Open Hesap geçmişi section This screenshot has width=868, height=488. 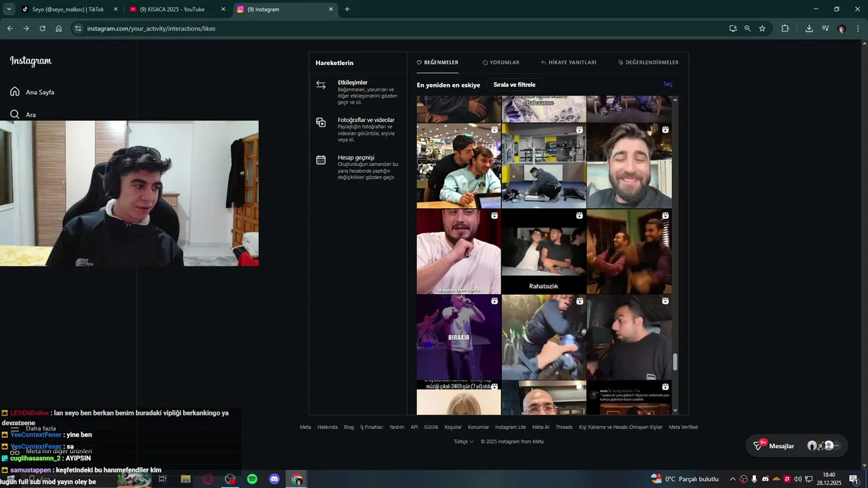click(x=357, y=167)
